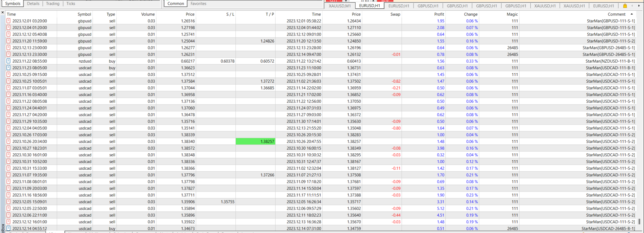Click the sell order icon for 2023.11.16 03:40:00
Screen dimensions: 644x233
point(8,94)
